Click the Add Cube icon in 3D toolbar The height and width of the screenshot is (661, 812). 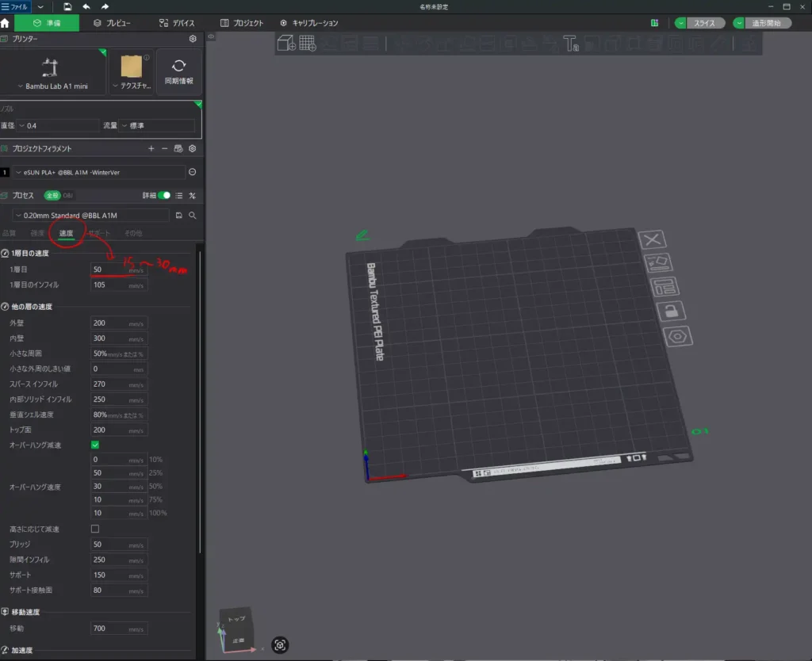tap(286, 44)
